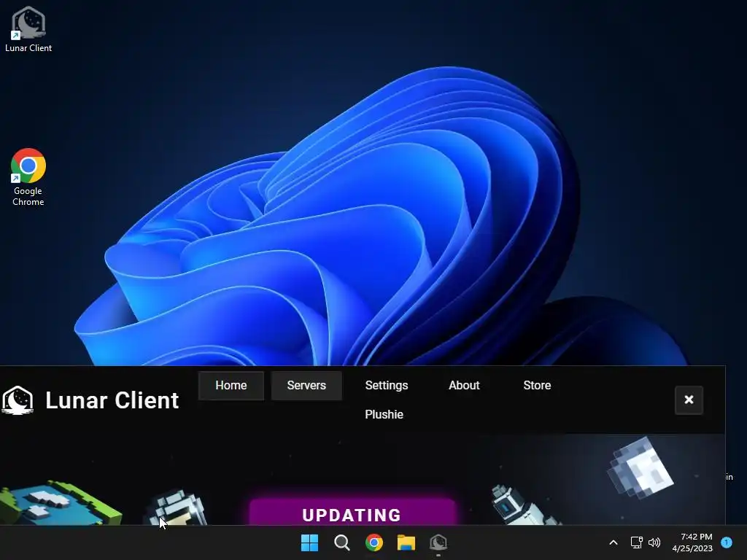This screenshot has width=747, height=560.
Task: Open File Explorer from the taskbar
Action: 406,542
